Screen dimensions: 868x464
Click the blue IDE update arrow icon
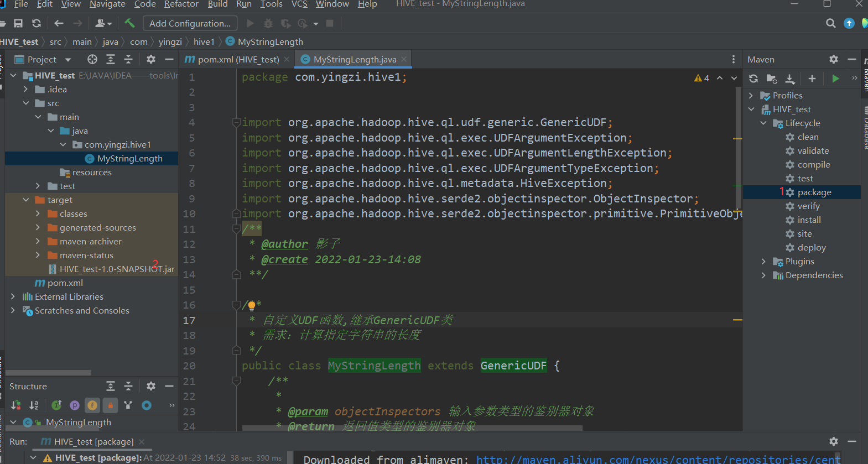pyautogui.click(x=849, y=23)
